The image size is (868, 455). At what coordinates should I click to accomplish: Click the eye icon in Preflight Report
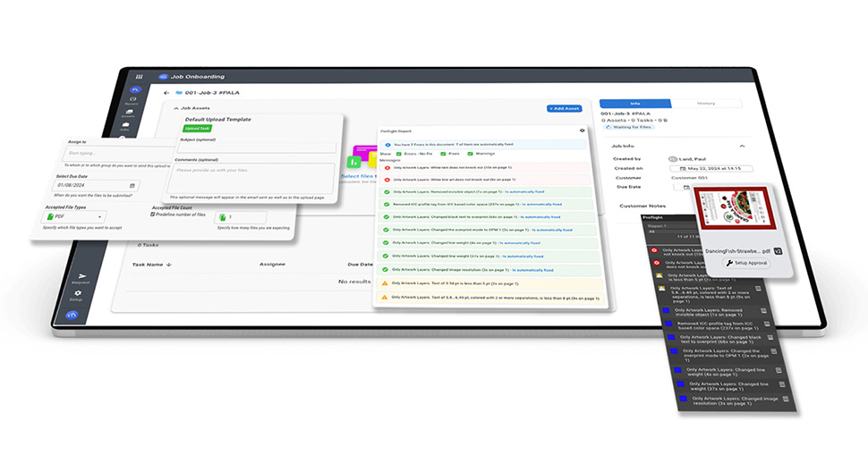click(582, 131)
